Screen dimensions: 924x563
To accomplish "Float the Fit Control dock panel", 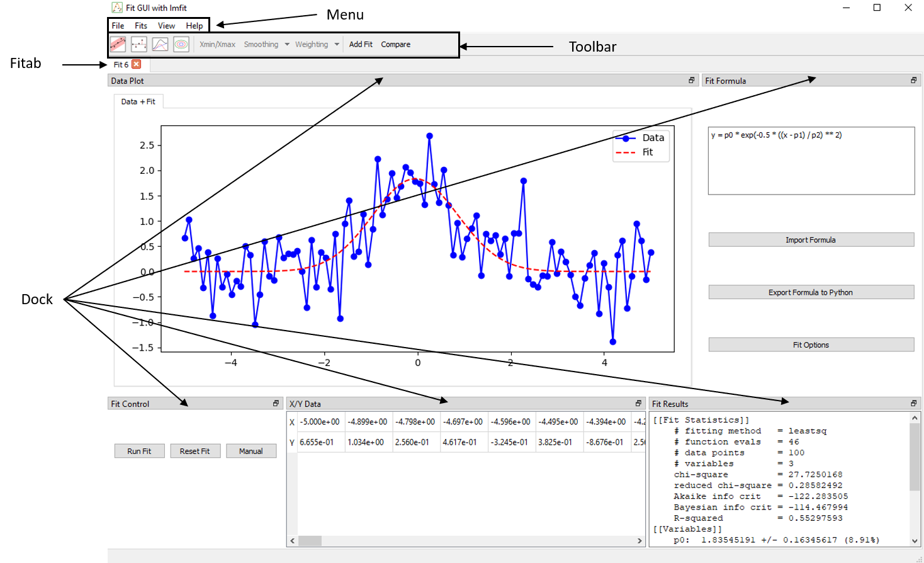I will (276, 404).
